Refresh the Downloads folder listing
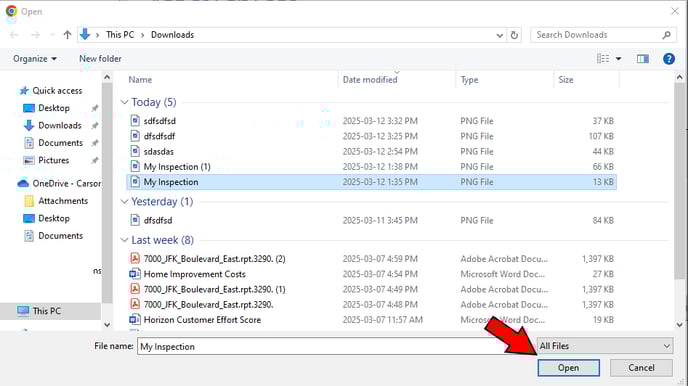This screenshot has width=688, height=386. pos(514,35)
